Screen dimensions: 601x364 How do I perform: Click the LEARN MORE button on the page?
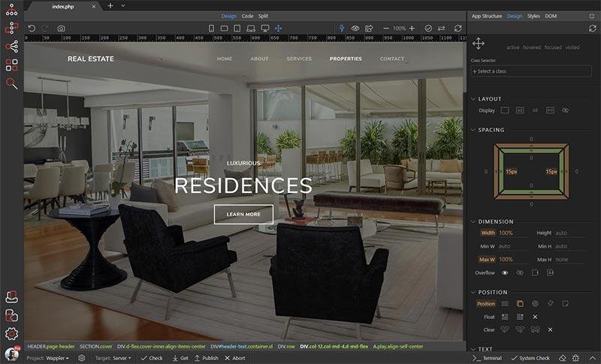coord(243,214)
